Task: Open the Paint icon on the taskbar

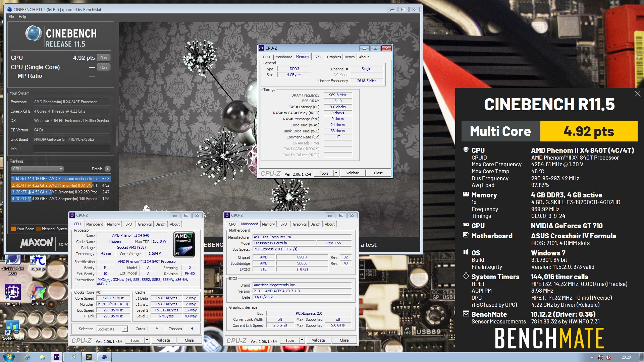Action: point(73,357)
